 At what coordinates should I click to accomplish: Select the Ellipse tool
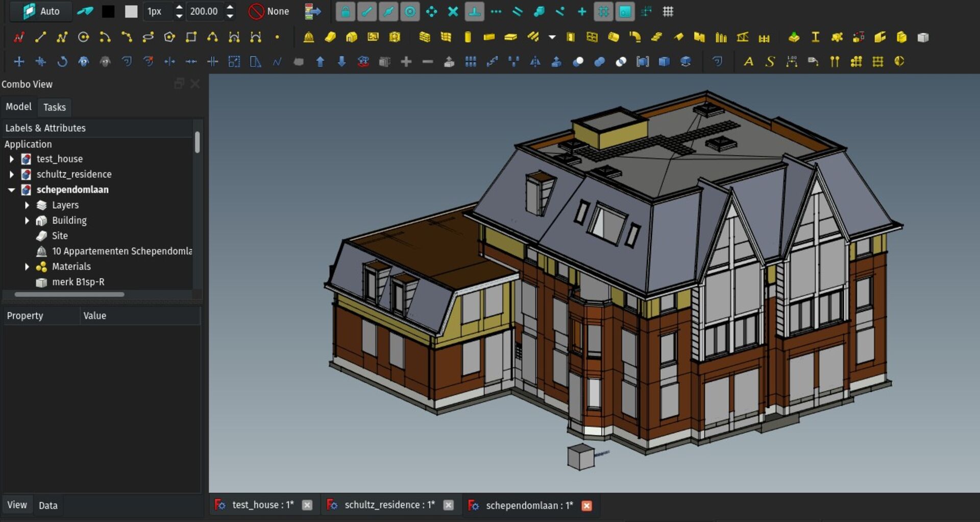click(x=148, y=37)
